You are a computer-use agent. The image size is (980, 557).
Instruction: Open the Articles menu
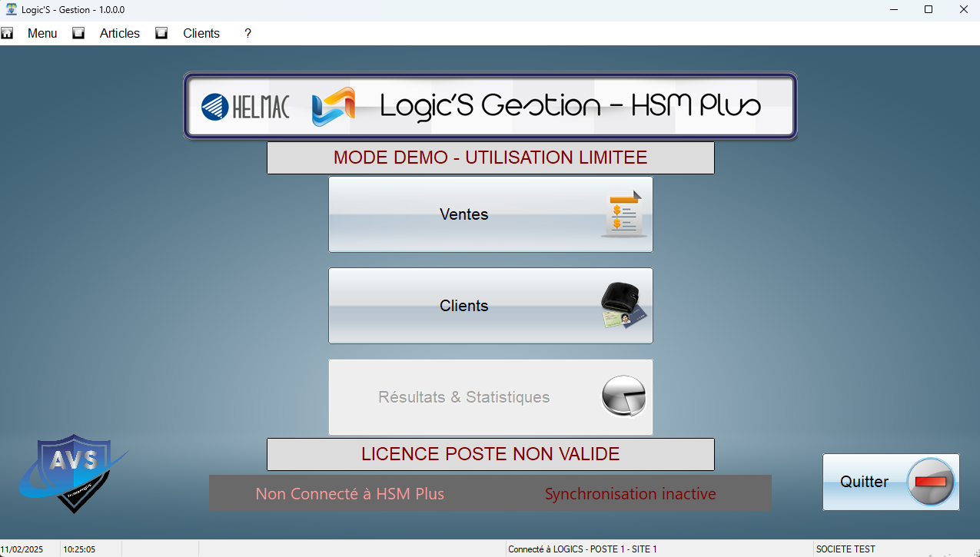pos(120,33)
